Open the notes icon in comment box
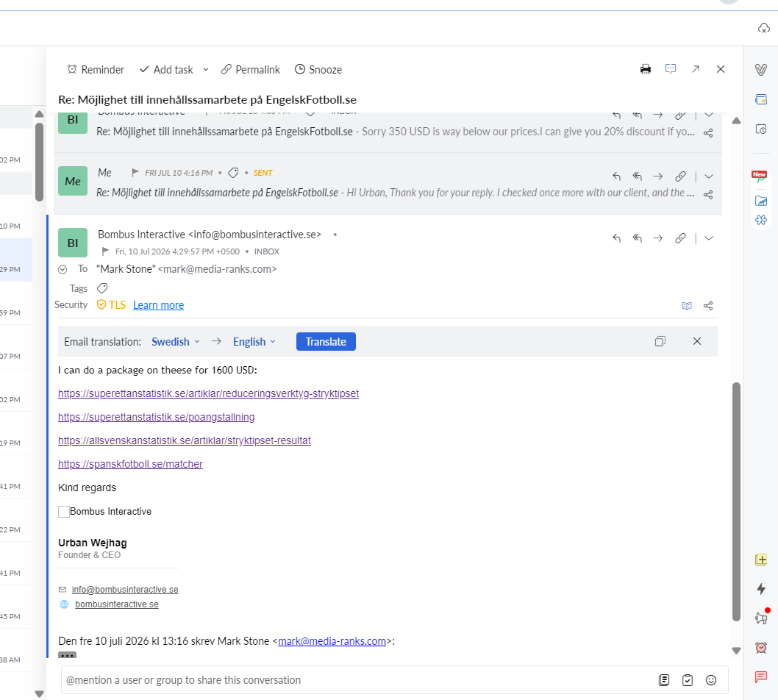This screenshot has height=700, width=778. (x=664, y=680)
